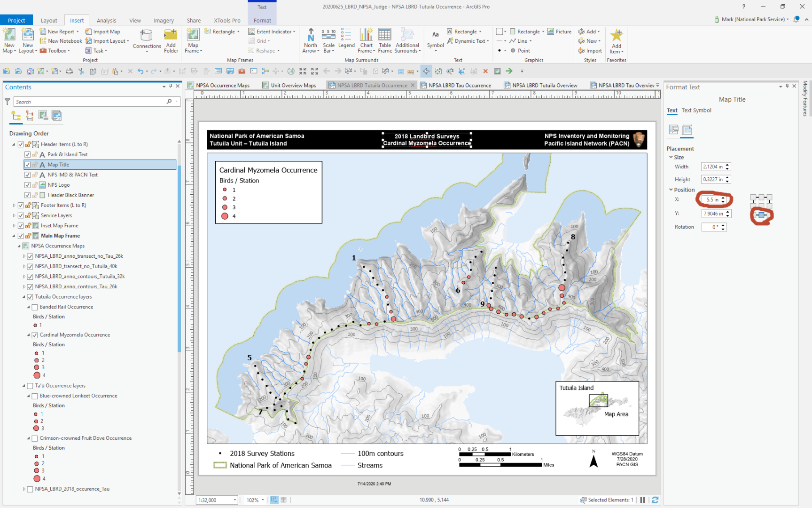Viewport: 812px width, 508px height.
Task: Insert a Chart Frame
Action: click(x=366, y=40)
